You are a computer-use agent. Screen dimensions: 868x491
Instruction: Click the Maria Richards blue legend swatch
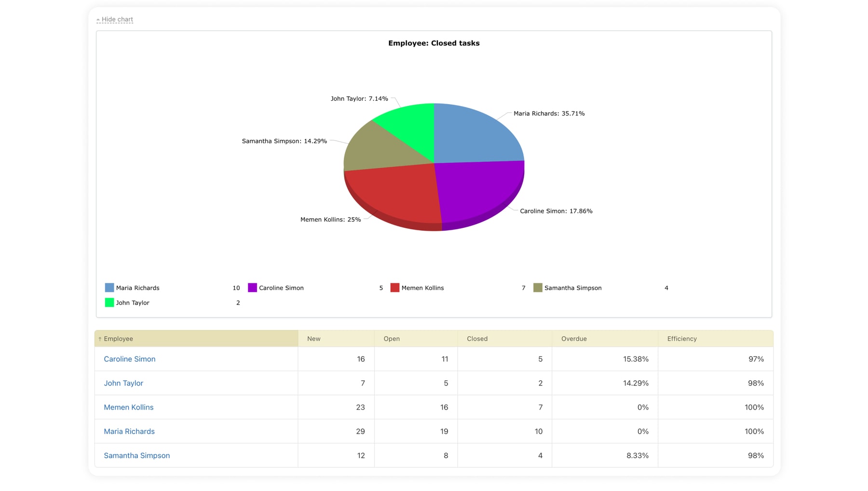coord(109,288)
